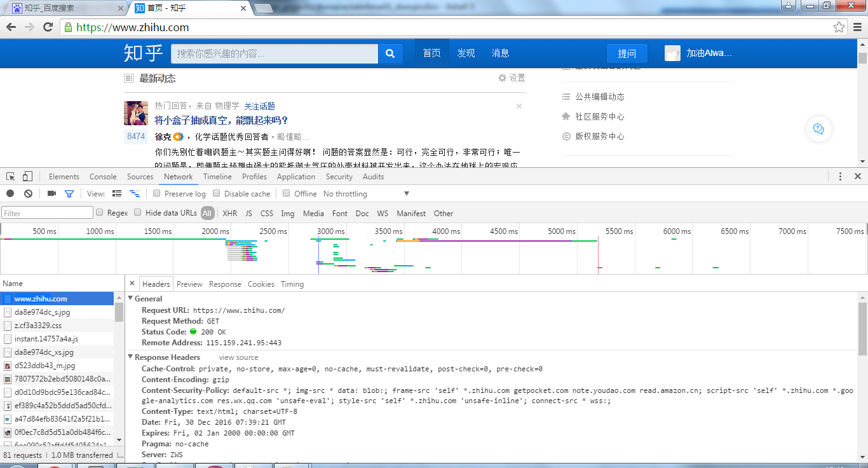Screen dimensions: 868x468
Task: Enable the Regex filter checkbox
Action: 99,212
